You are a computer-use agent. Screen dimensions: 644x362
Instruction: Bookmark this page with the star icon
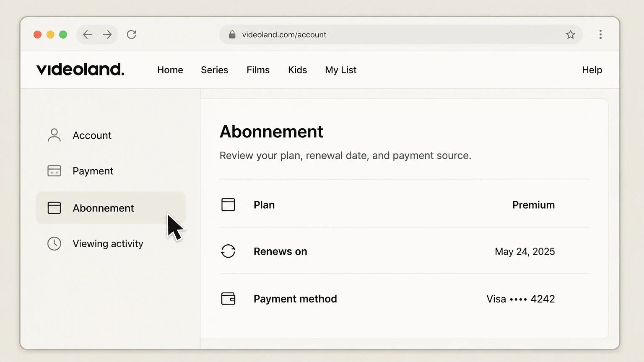(570, 34)
